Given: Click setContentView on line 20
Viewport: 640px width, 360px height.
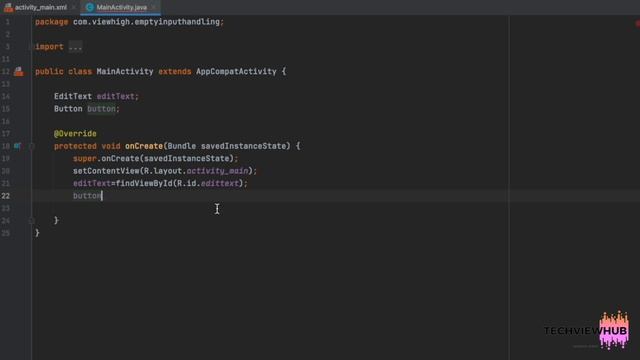Looking at the screenshot, I should pyautogui.click(x=106, y=171).
